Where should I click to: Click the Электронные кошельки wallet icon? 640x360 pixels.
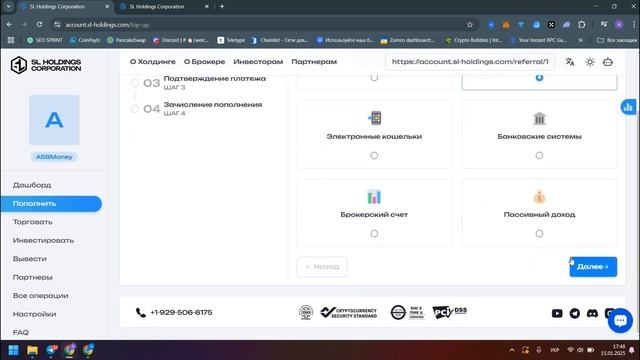[374, 118]
